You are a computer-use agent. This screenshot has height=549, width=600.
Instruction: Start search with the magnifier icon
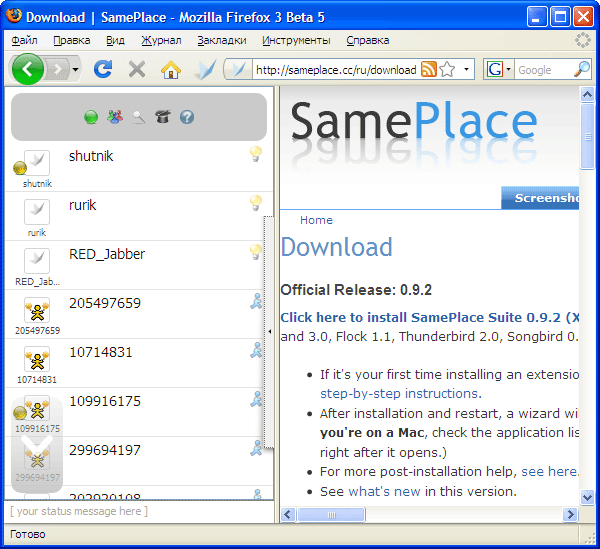pos(582,69)
